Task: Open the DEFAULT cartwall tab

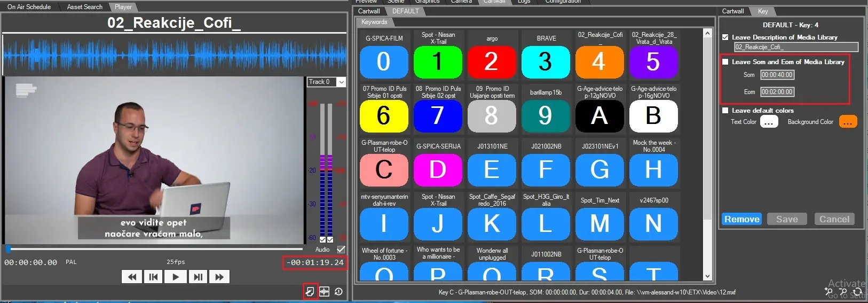Action: pos(406,11)
